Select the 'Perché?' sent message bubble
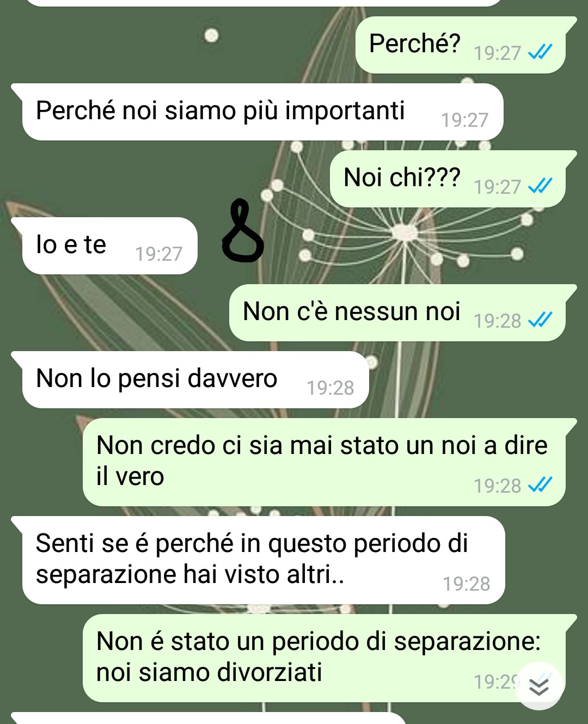588x724 pixels. [461, 45]
